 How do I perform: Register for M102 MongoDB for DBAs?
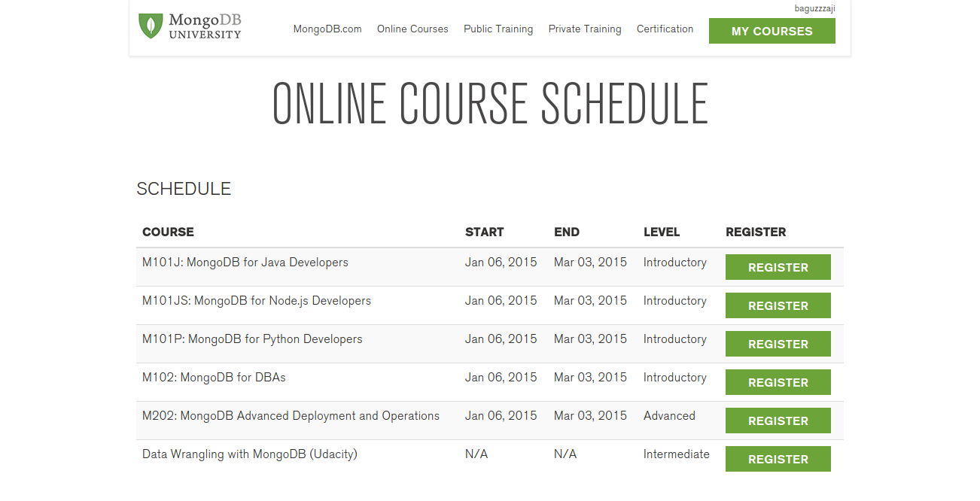point(778,382)
